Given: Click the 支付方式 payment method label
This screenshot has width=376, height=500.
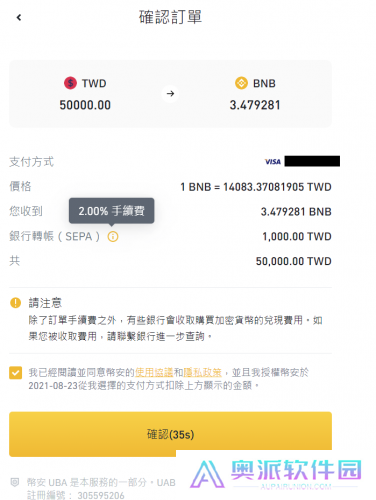Looking at the screenshot, I should 31,162.
